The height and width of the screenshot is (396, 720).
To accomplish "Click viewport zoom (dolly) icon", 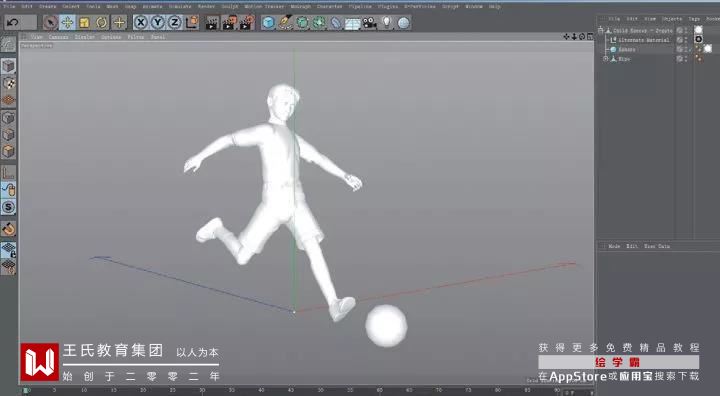I will tap(574, 37).
